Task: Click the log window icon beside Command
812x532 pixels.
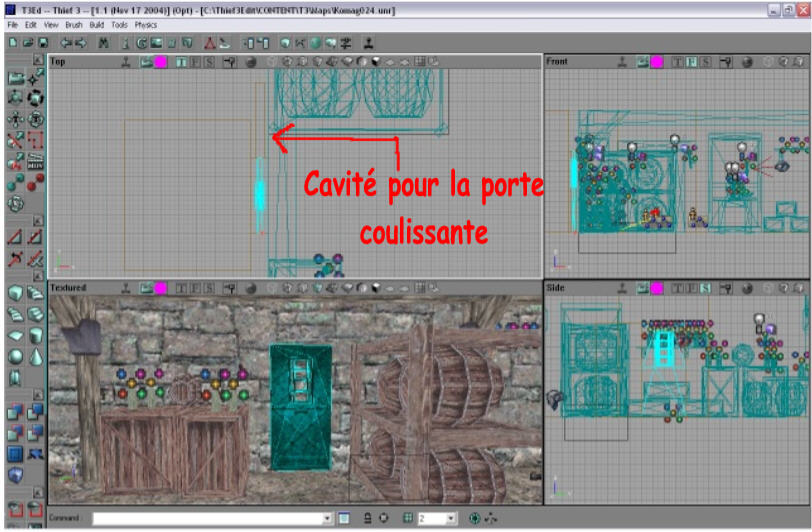Action: coord(344,518)
